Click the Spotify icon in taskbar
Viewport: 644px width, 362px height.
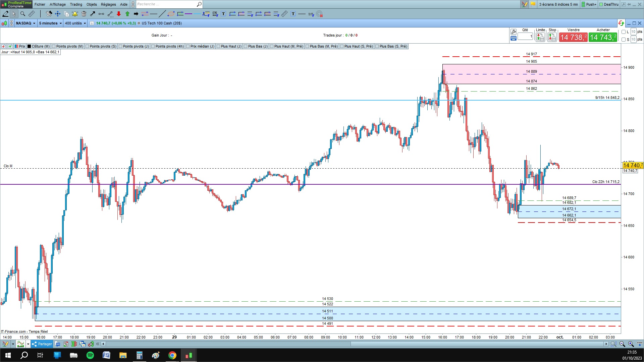tap(90, 355)
